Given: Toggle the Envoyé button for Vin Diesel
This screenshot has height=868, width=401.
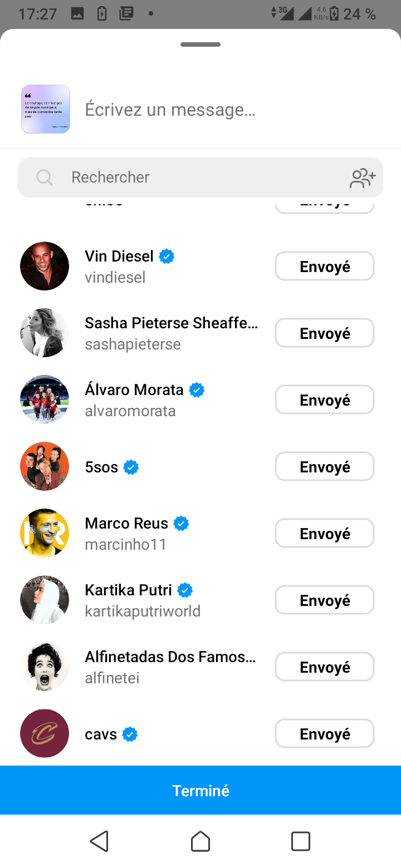Looking at the screenshot, I should pos(324,267).
